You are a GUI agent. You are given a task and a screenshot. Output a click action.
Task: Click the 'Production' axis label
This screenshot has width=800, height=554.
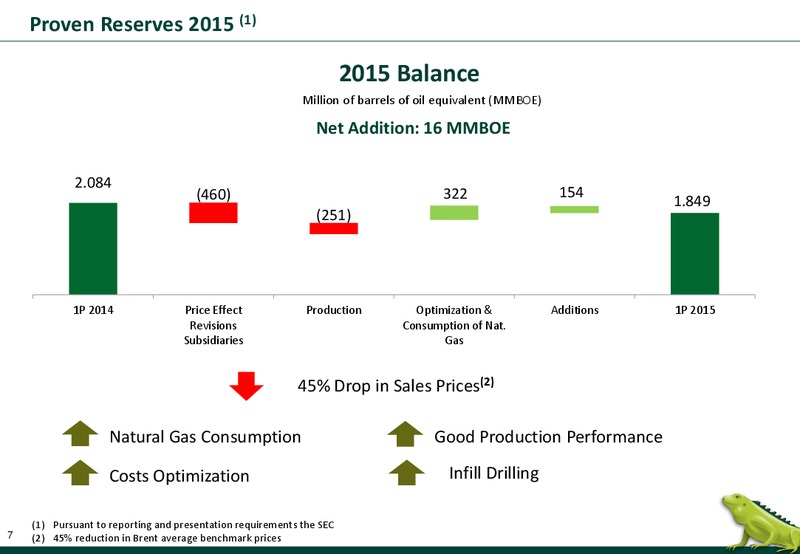click(334, 310)
